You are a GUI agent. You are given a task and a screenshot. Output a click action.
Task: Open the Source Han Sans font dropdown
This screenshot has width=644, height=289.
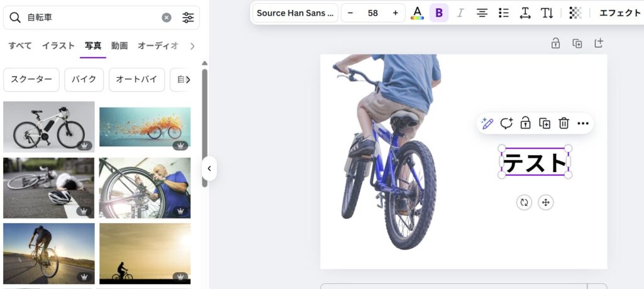pos(295,13)
